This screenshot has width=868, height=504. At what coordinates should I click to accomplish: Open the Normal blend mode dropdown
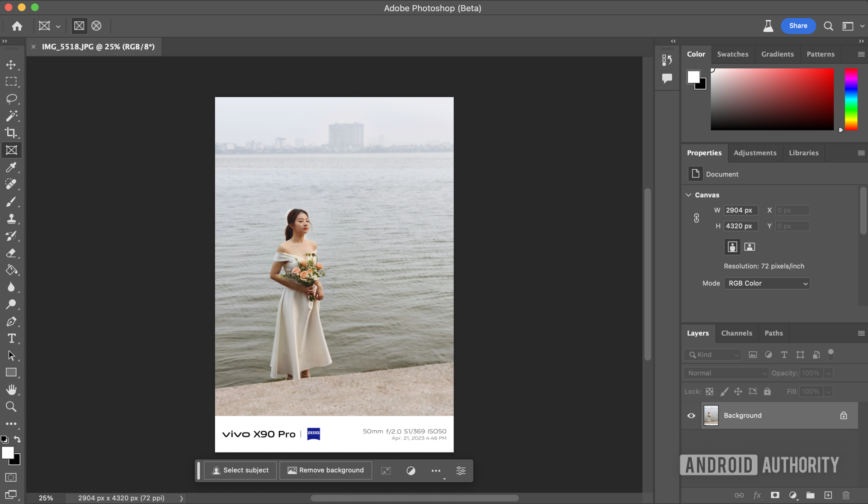726,373
